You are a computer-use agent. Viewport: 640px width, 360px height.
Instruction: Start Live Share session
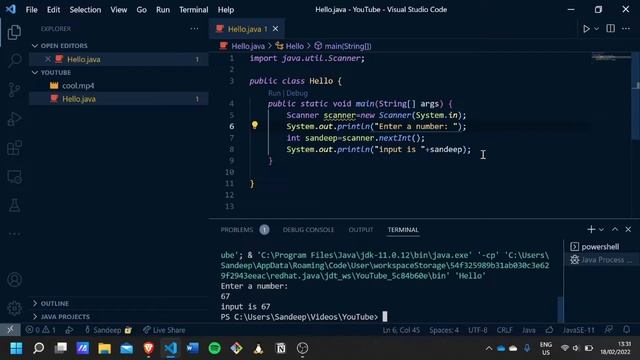coord(164,330)
